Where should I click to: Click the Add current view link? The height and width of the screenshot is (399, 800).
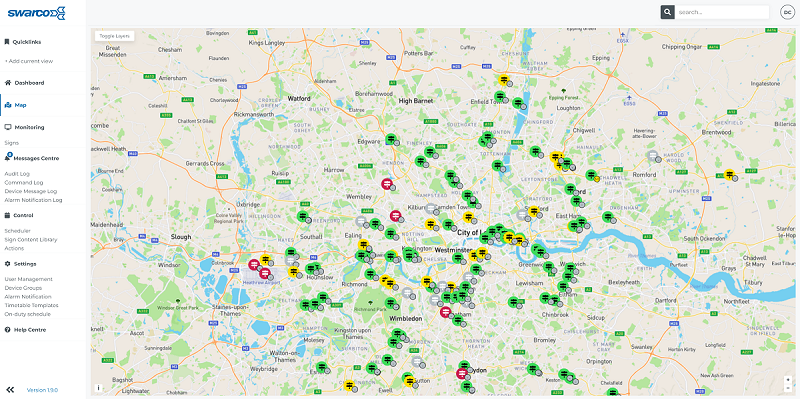tap(29, 61)
